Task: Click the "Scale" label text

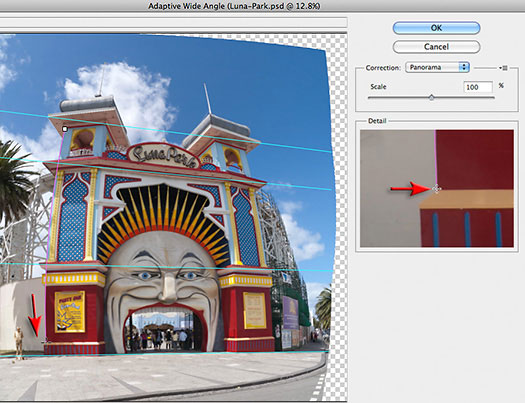Action: [378, 87]
